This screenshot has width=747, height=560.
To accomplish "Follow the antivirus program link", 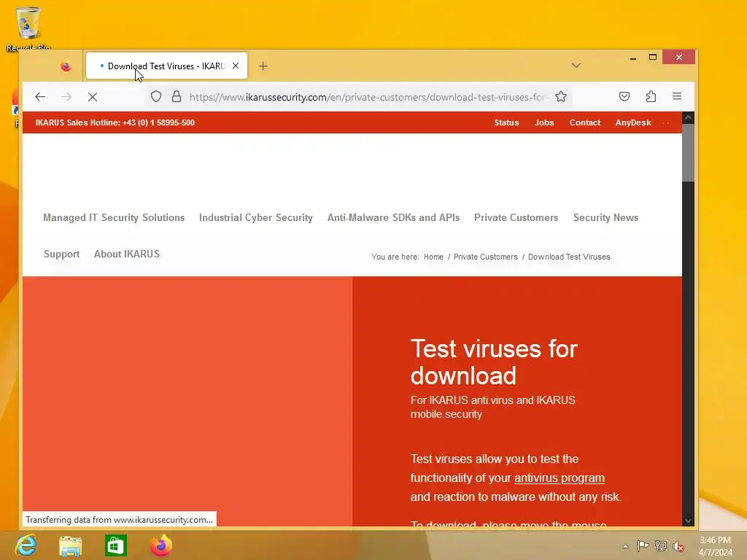I will pos(560,478).
